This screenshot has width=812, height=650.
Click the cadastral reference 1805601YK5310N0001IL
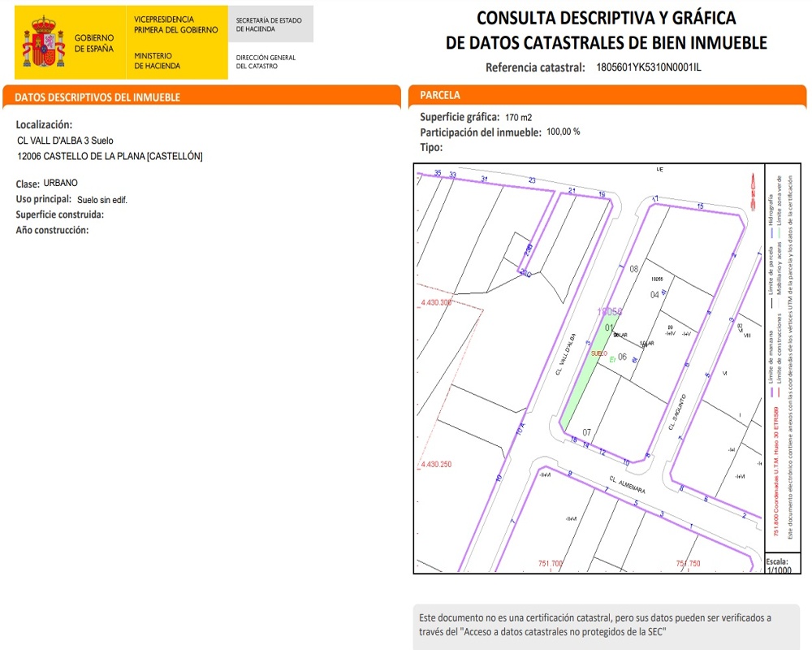(648, 67)
